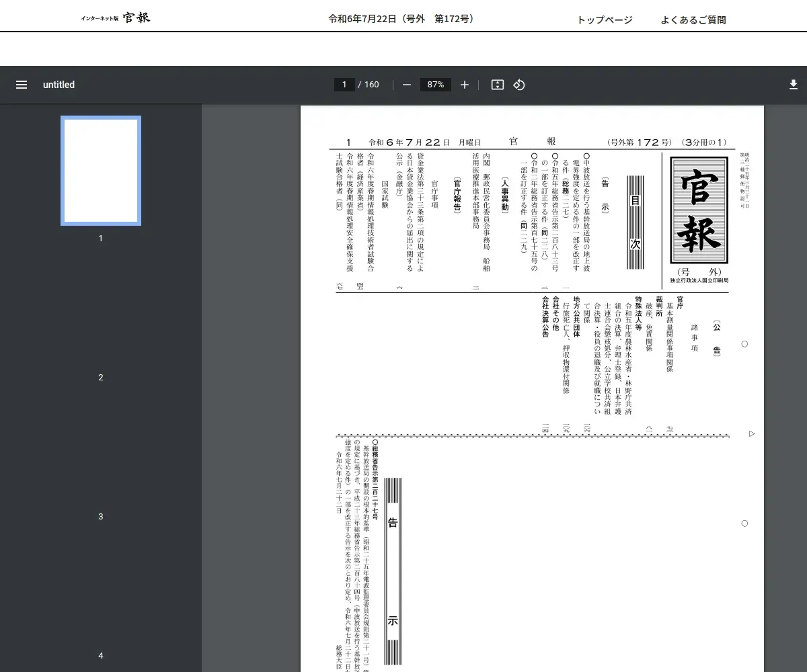This screenshot has height=672, width=807.
Task: Click the 告示 section banner in document
Action: tap(393, 571)
